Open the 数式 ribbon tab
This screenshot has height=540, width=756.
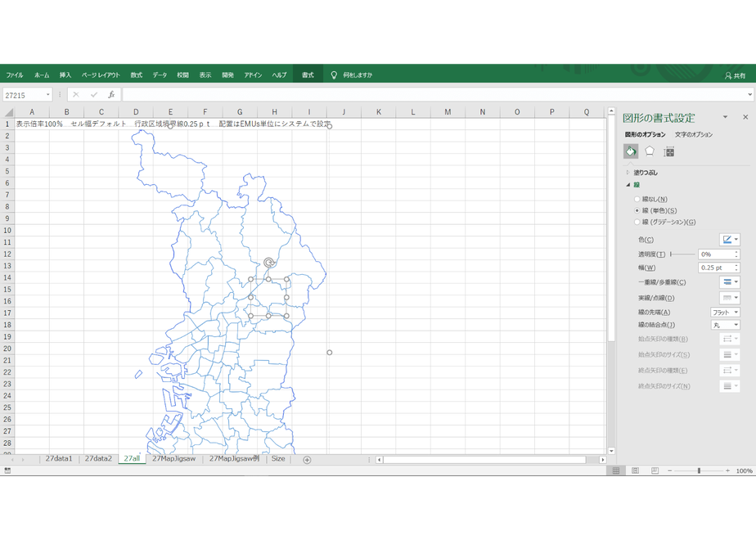[x=137, y=74]
